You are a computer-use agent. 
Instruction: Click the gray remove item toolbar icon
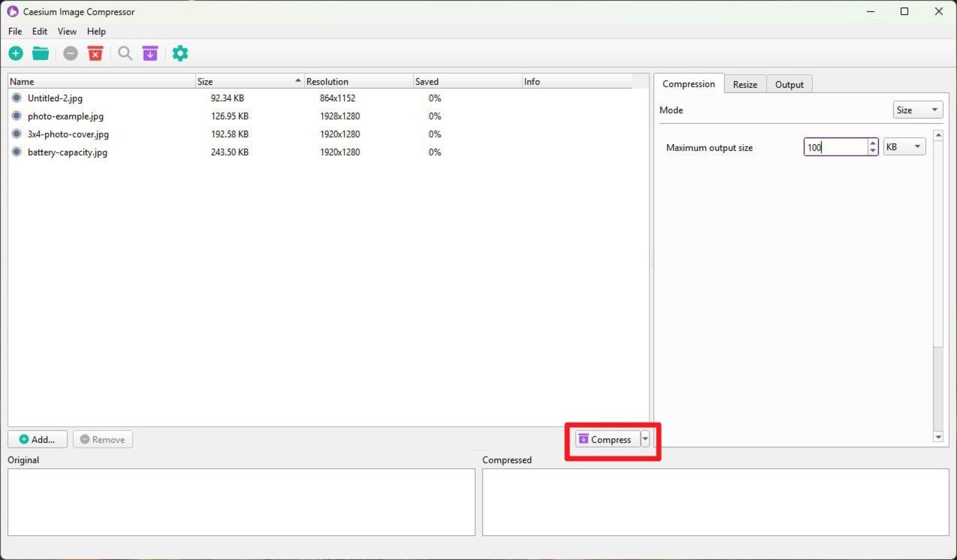click(x=70, y=53)
